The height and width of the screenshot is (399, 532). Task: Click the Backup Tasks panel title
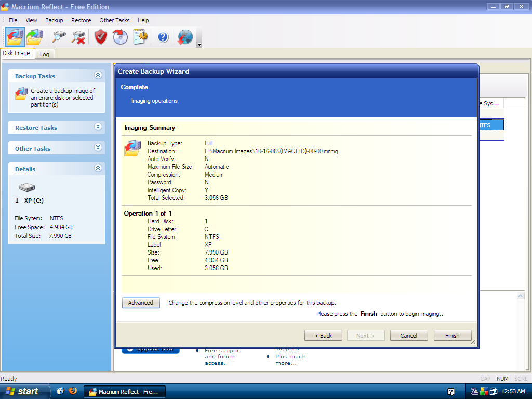(35, 76)
